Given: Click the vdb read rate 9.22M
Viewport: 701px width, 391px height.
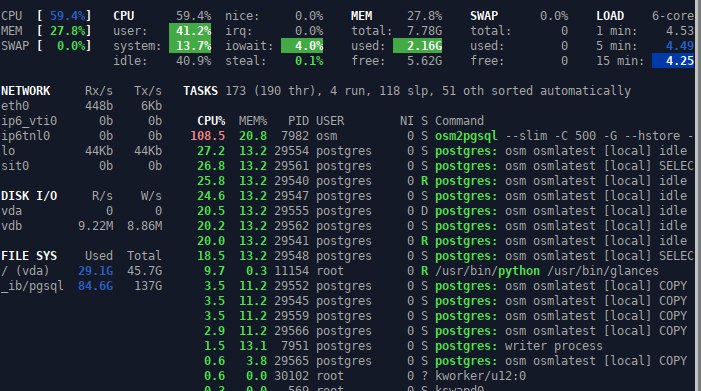Looking at the screenshot, I should 96,226.
